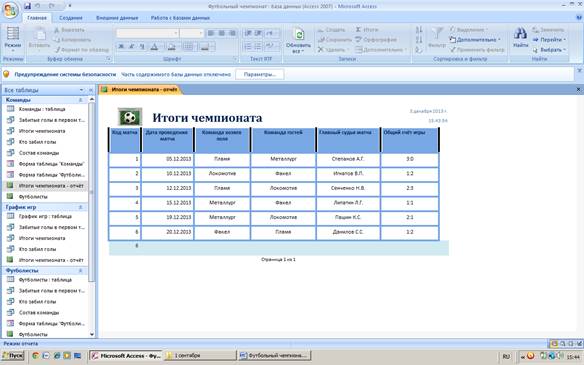Collapse the Команды group
This screenshot has width=584, height=365.
tap(80, 100)
